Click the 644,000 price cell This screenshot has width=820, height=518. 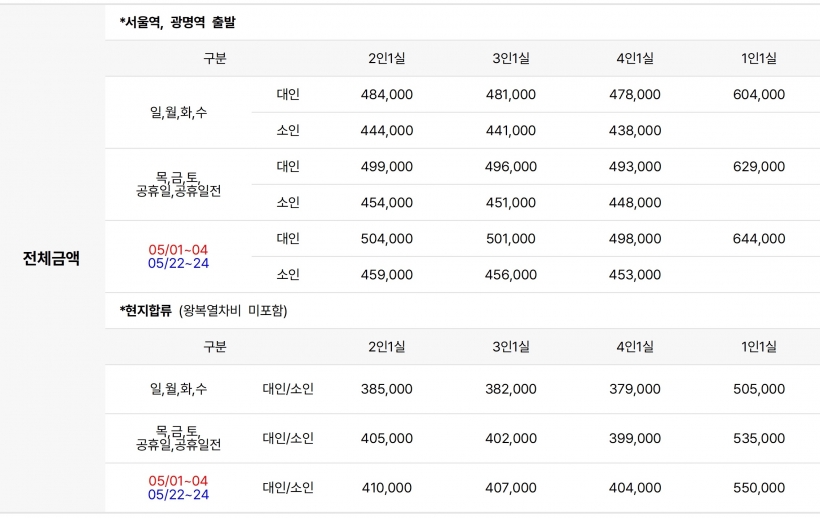tap(758, 239)
